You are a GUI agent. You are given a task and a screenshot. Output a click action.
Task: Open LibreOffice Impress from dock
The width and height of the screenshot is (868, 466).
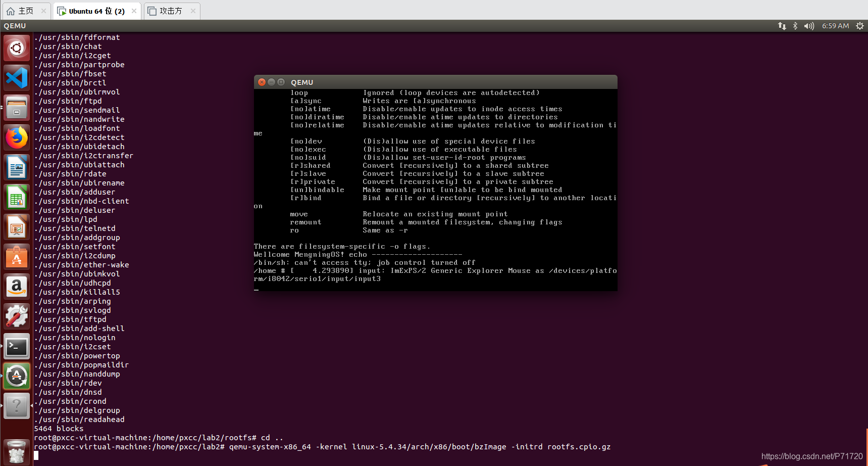pyautogui.click(x=17, y=227)
